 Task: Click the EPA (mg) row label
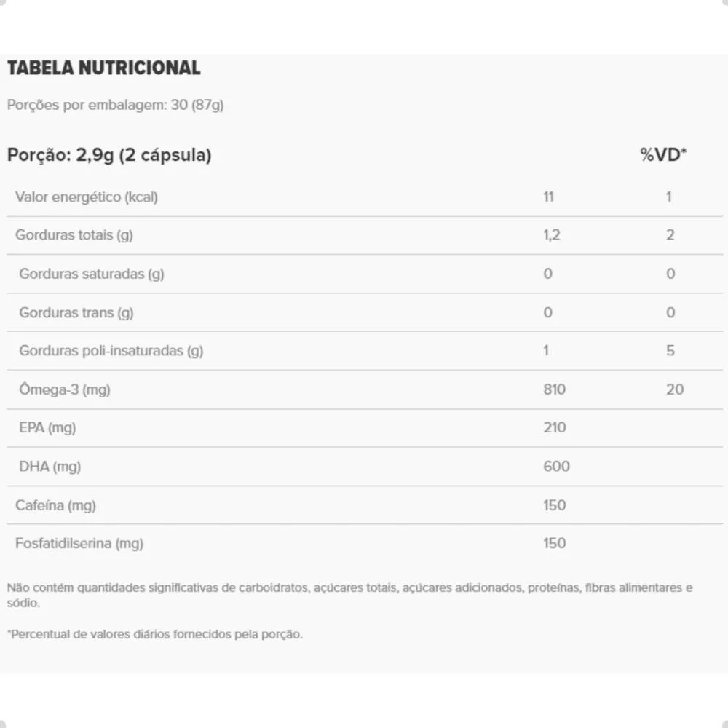47,427
